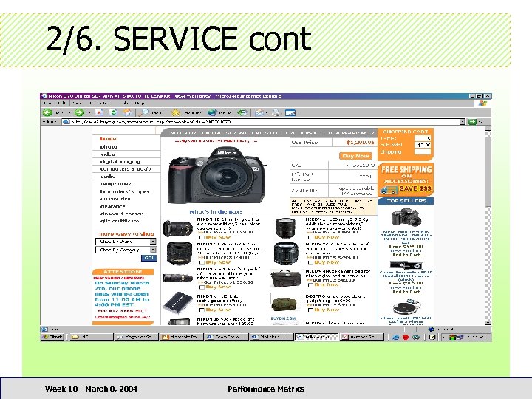Click the page scrollbar up arrow
Image resolution: width=532 pixels, height=399 pixels.
[x=488, y=129]
